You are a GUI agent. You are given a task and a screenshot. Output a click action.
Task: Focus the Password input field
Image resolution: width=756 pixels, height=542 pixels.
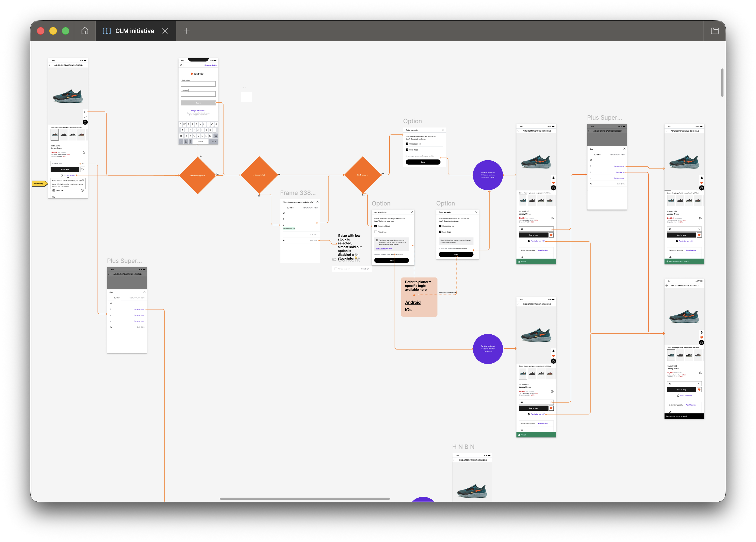(x=198, y=94)
